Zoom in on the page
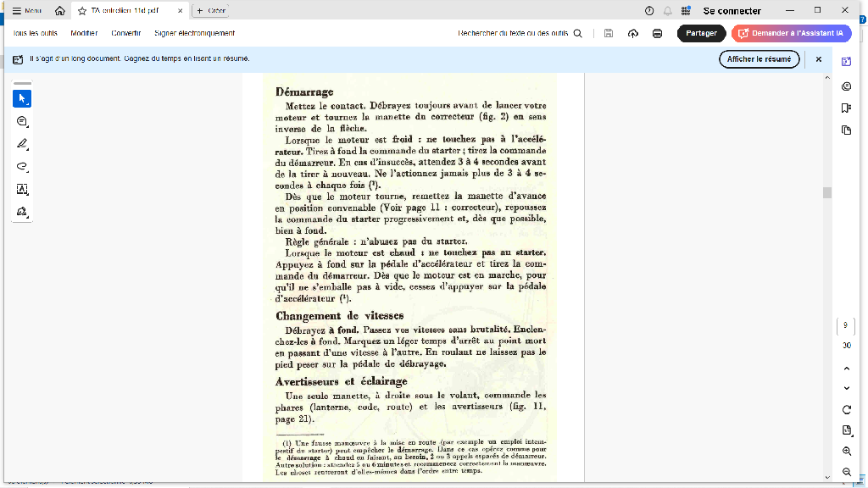 tap(846, 452)
